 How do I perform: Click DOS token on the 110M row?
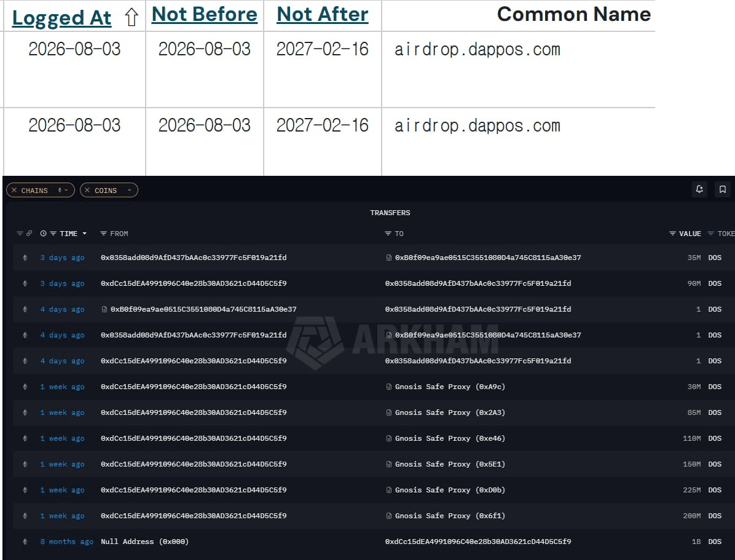pos(715,438)
